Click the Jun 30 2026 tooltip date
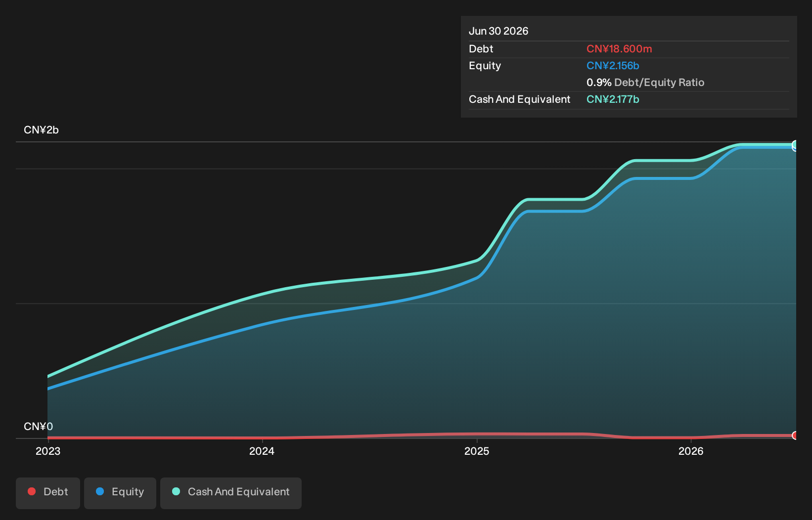The width and height of the screenshot is (812, 520). (x=498, y=31)
